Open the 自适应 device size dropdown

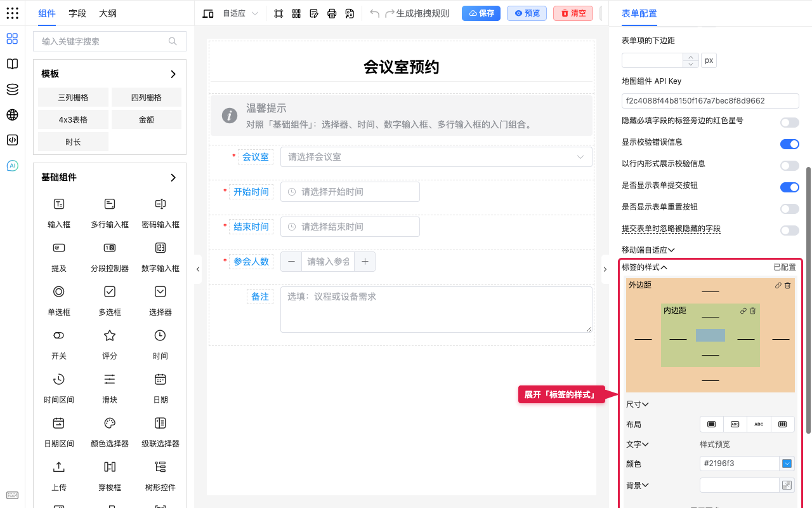click(240, 13)
